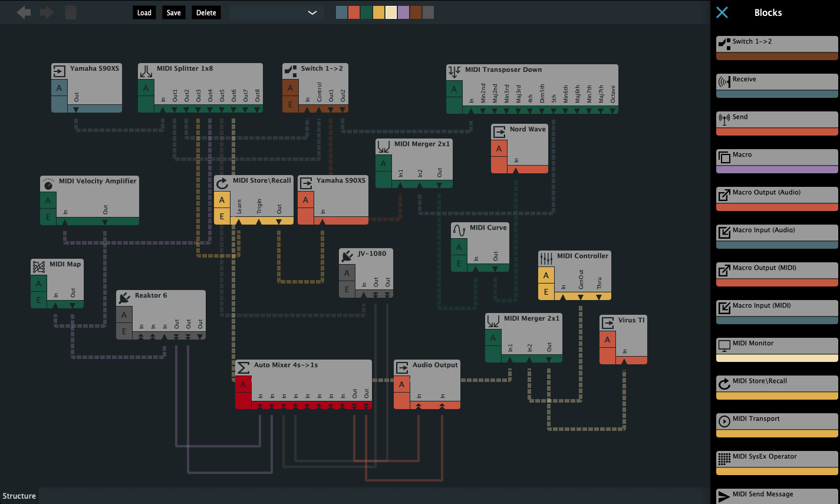
Task: Toggle the E button on JV-1080 block
Action: pos(347,289)
